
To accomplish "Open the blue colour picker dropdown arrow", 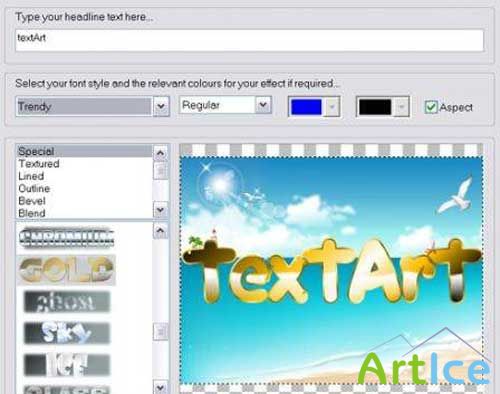I will [332, 107].
